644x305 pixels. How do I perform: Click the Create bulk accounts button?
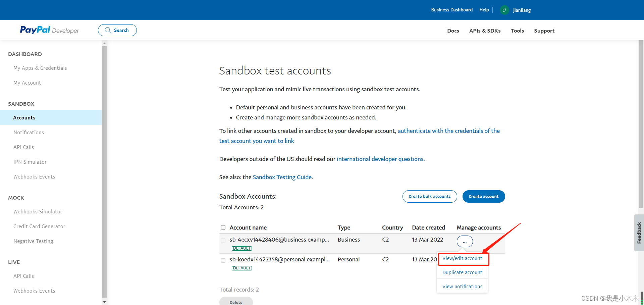(x=430, y=197)
